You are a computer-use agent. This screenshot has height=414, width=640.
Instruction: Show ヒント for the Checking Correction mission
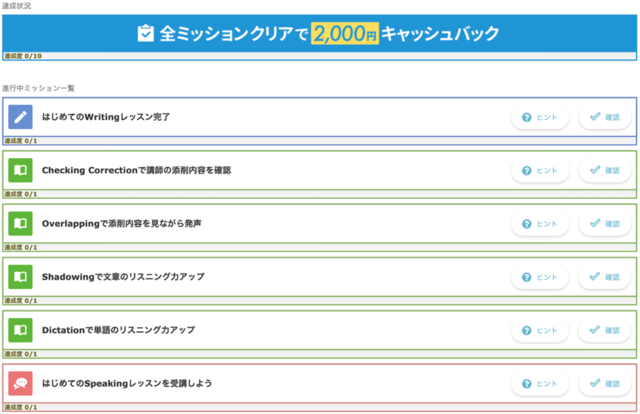[x=540, y=170]
